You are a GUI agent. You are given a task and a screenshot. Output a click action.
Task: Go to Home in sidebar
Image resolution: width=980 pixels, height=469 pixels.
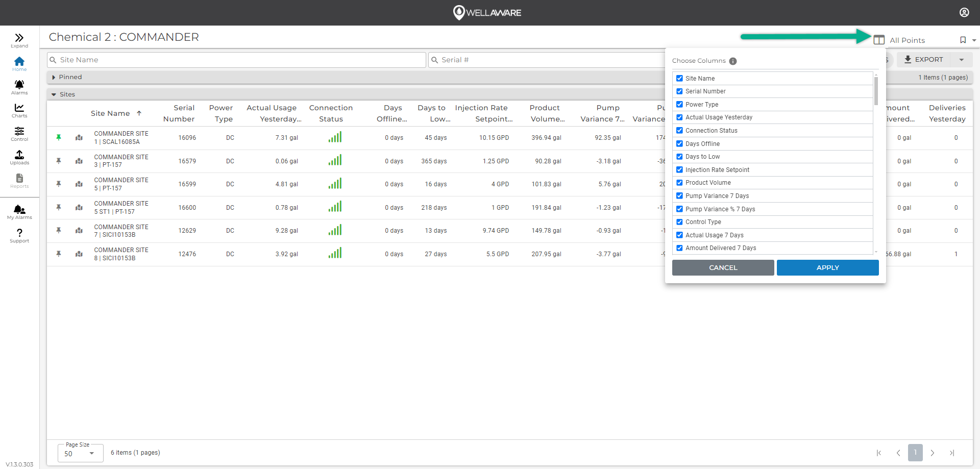point(19,64)
